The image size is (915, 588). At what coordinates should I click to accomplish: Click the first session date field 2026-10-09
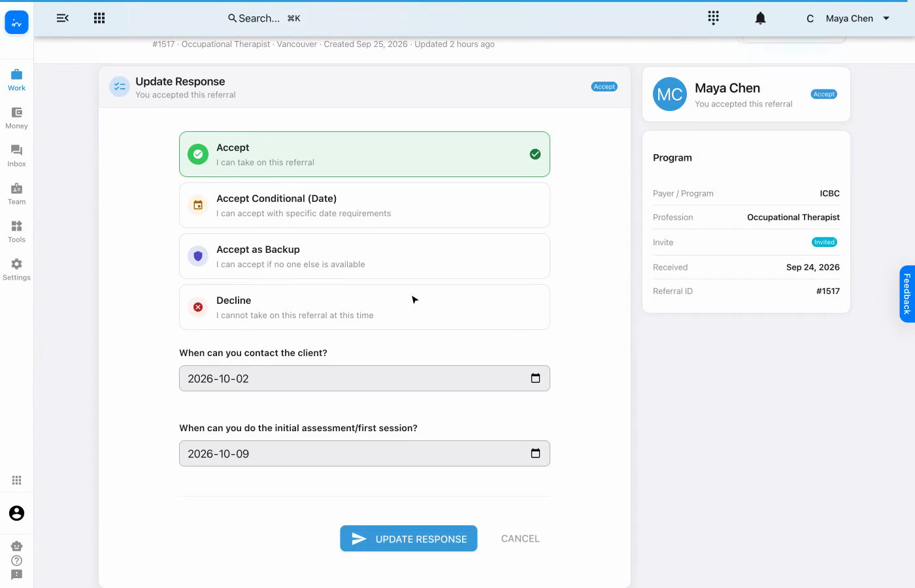365,453
